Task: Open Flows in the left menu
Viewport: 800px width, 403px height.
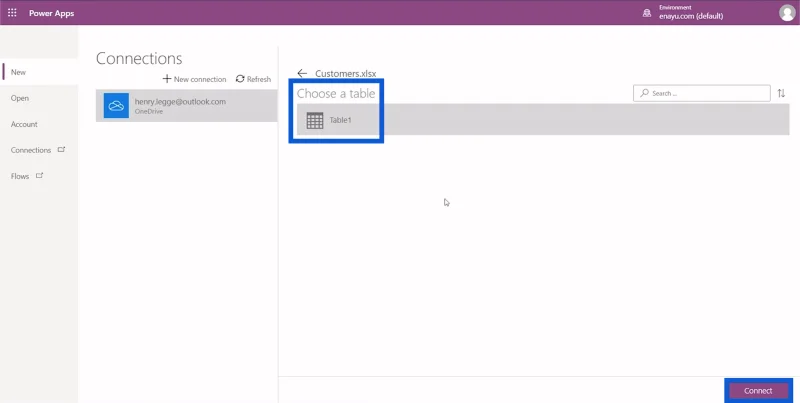Action: [20, 177]
